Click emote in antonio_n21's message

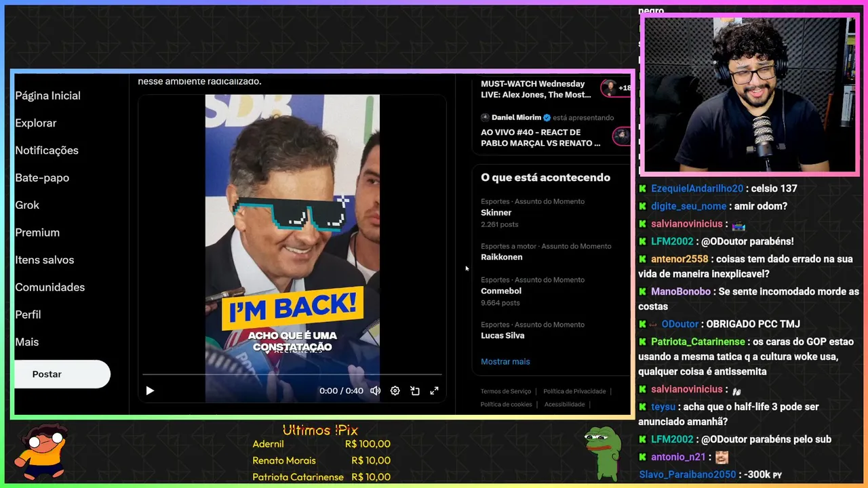click(x=722, y=457)
